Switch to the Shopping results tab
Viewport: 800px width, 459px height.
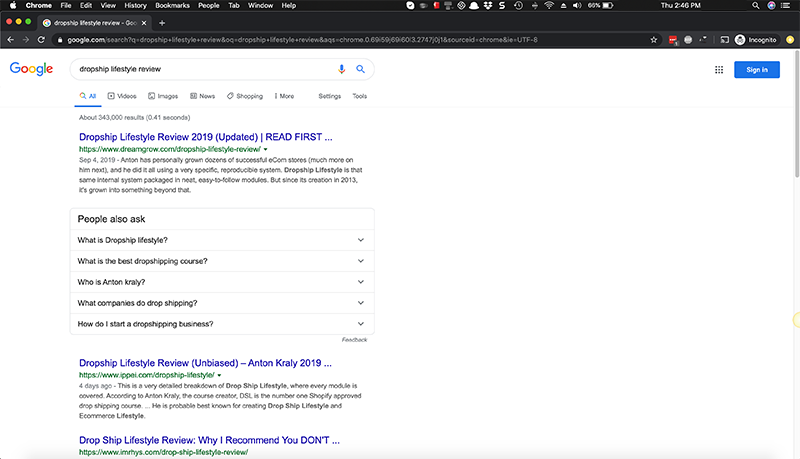click(x=245, y=96)
